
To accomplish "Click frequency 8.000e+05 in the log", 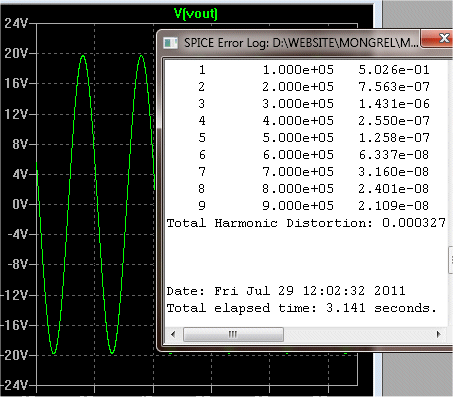I will tap(298, 189).
